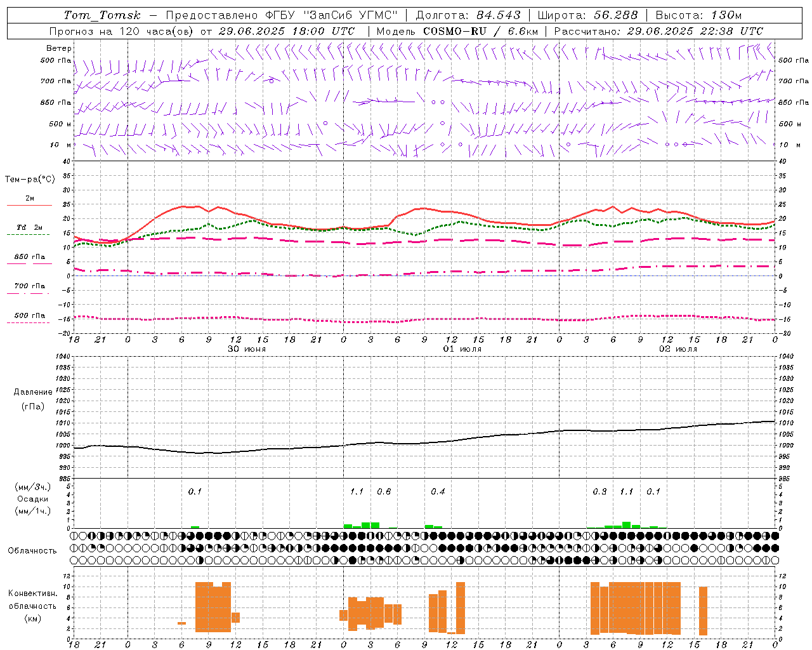Click the longitude value Долгота: 84.543

(468, 15)
